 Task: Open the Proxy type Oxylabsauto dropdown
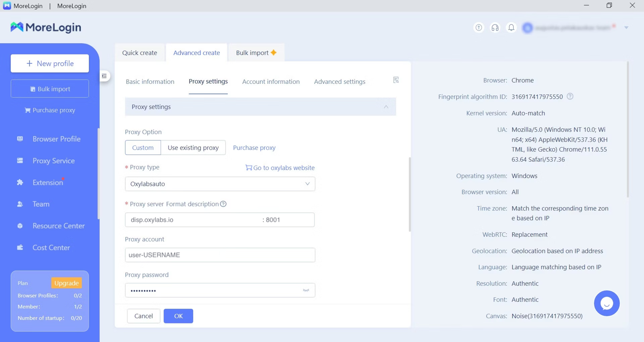[220, 184]
